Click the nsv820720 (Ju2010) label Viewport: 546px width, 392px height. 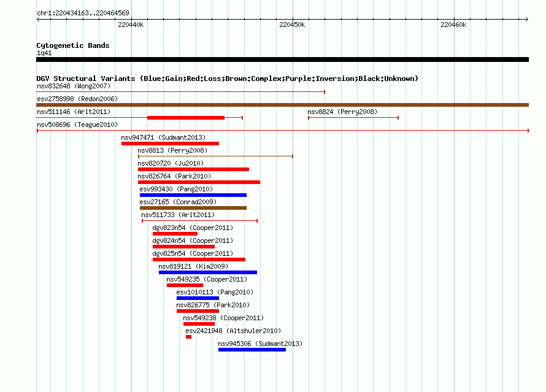coord(171,163)
